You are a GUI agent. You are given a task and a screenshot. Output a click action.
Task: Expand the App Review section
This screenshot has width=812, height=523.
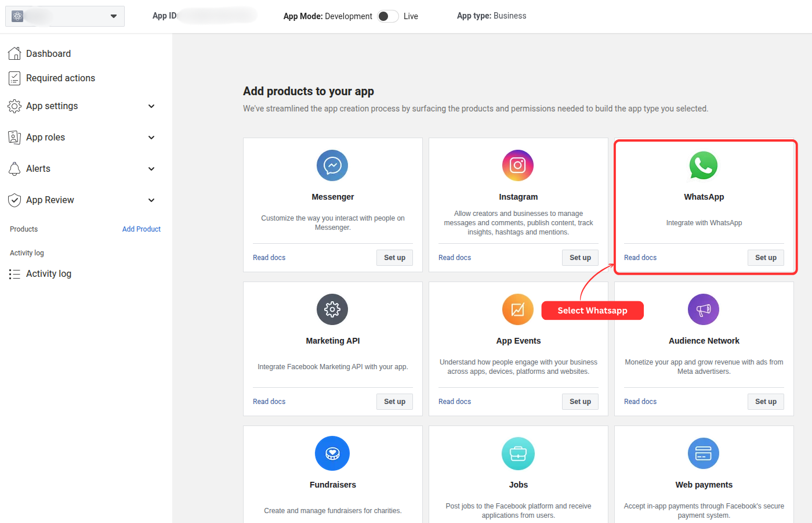151,200
